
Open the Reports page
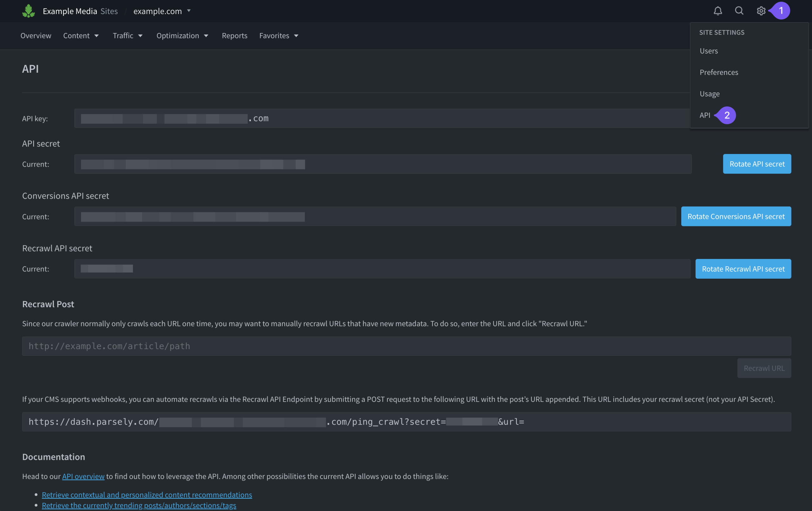pyautogui.click(x=234, y=36)
